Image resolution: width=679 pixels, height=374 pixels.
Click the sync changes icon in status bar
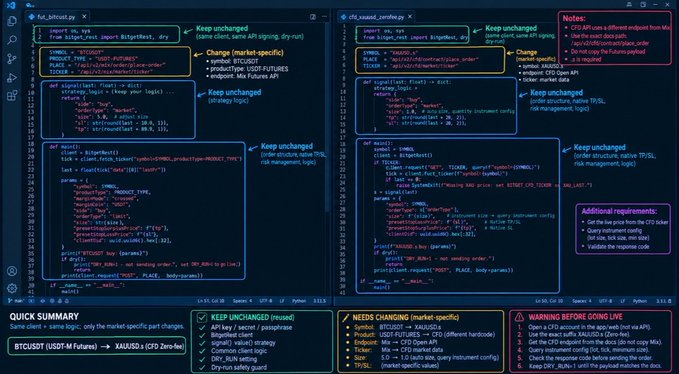pos(32,300)
